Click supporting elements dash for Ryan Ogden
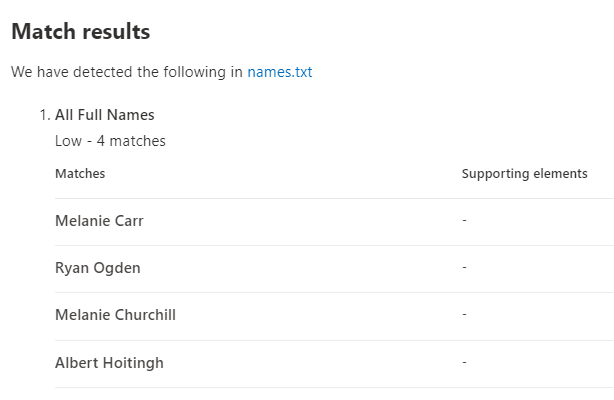The width and height of the screenshot is (614, 400). click(465, 268)
